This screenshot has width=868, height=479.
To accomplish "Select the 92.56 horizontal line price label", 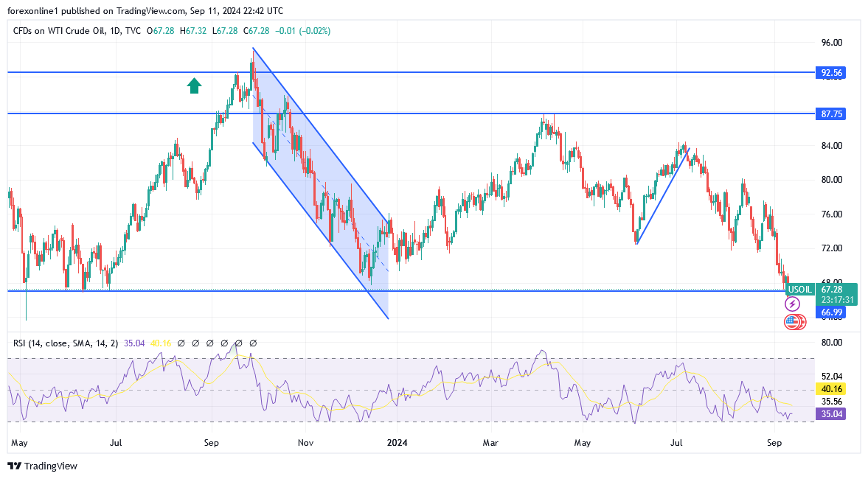I will (x=830, y=72).
